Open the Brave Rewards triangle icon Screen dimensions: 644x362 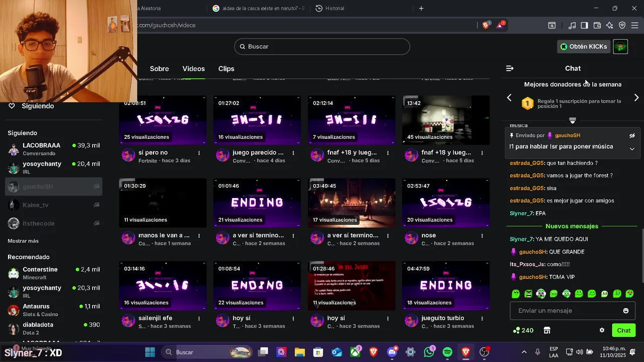(500, 25)
